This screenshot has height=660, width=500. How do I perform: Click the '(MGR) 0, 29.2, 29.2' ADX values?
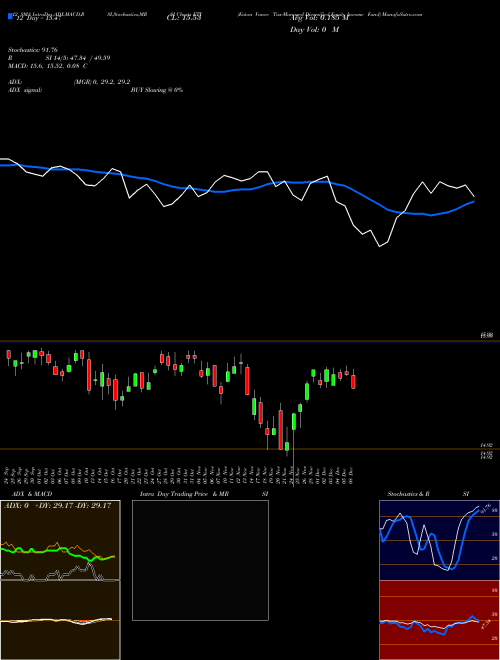[102, 82]
